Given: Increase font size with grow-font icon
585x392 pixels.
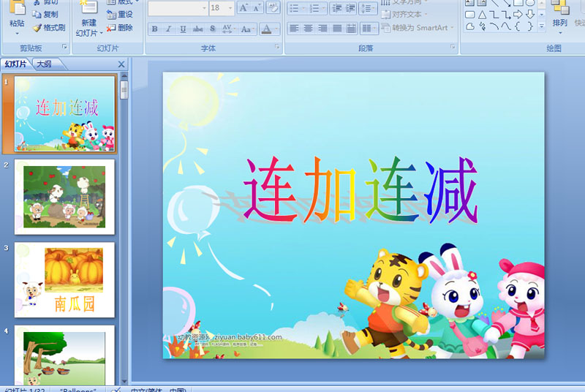Looking at the screenshot, I should (244, 7).
